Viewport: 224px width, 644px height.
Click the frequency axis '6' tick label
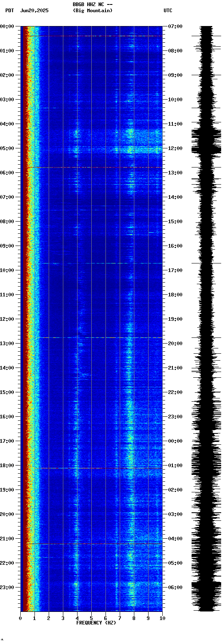[106, 618]
